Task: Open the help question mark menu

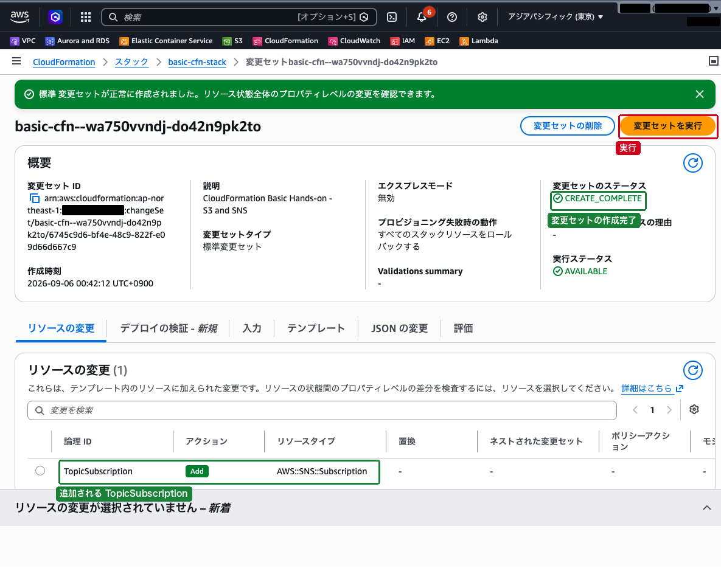Action: pos(452,17)
